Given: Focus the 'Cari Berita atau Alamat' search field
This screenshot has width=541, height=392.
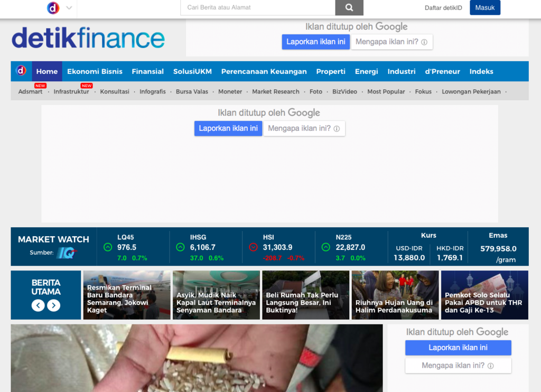Looking at the screenshot, I should [258, 7].
